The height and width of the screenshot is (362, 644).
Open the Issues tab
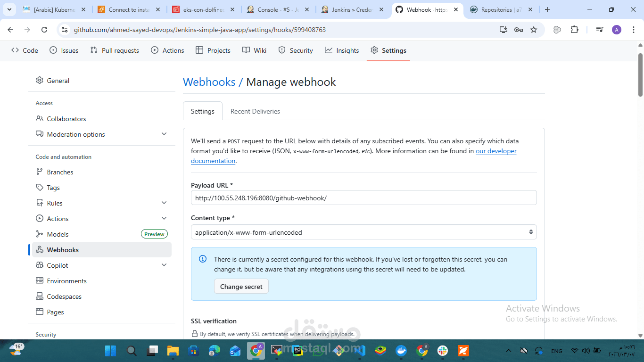click(64, 50)
